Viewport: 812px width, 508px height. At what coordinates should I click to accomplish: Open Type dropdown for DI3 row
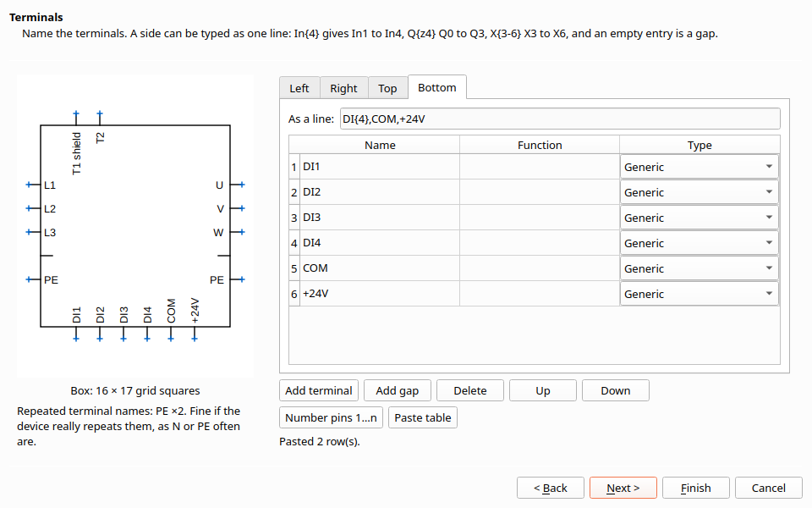coord(700,218)
